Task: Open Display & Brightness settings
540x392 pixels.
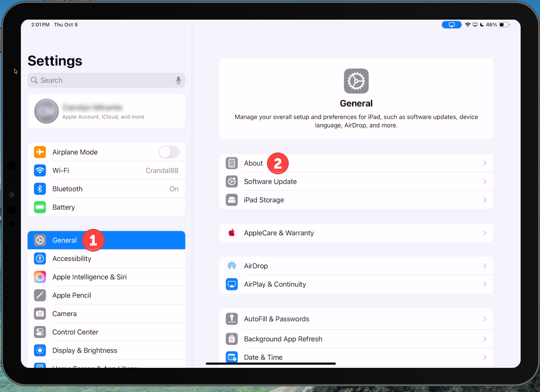Action: (106, 350)
